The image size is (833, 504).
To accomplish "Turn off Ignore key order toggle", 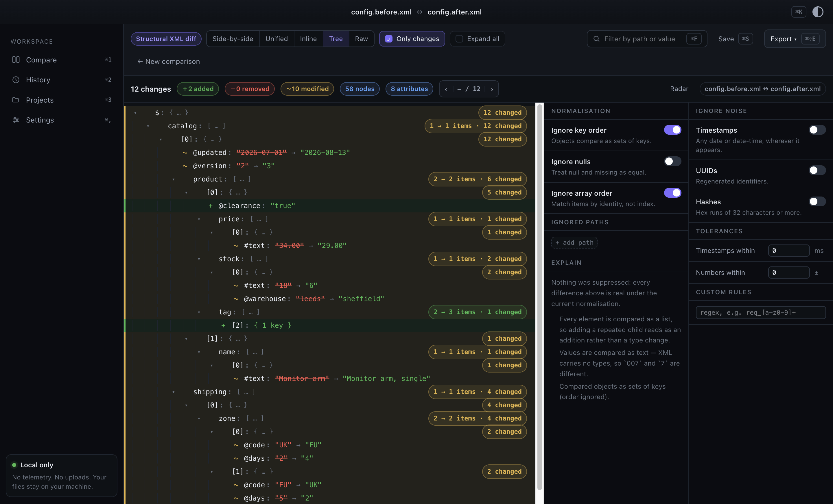I will [x=672, y=130].
